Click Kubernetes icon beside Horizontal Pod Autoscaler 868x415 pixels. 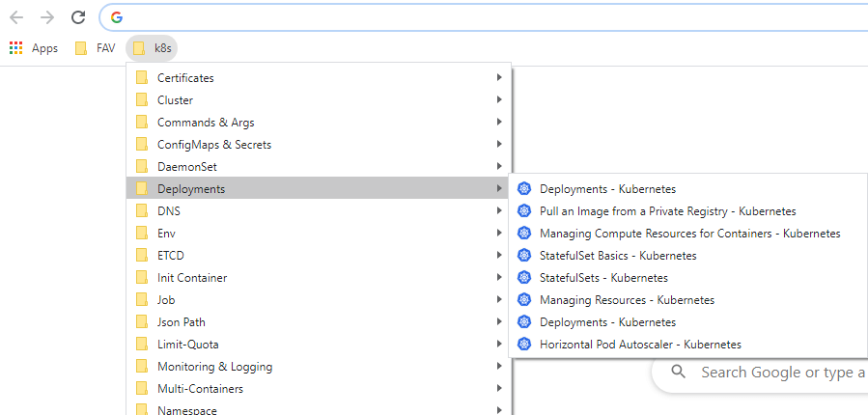tap(523, 345)
